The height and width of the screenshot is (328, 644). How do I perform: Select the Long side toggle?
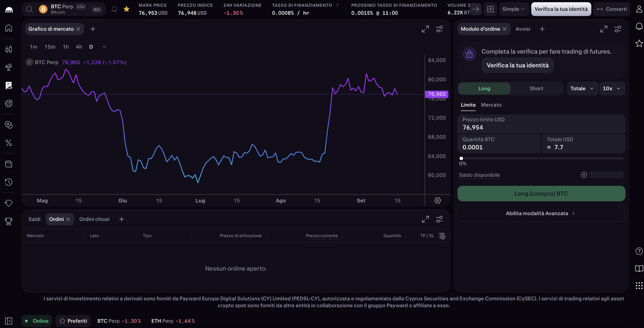point(484,88)
